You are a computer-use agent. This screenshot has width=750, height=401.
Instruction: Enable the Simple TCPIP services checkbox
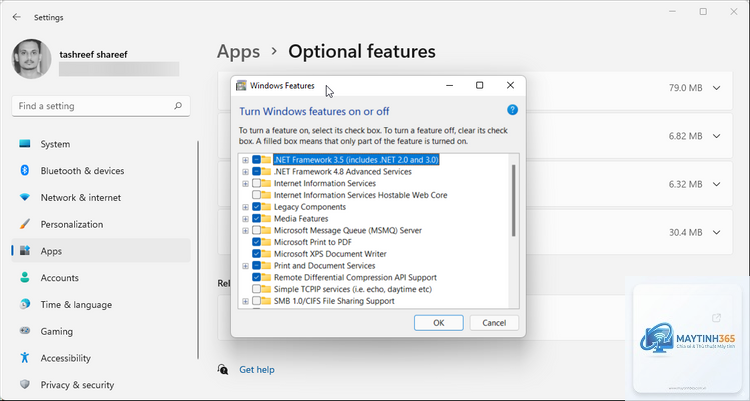[256, 289]
